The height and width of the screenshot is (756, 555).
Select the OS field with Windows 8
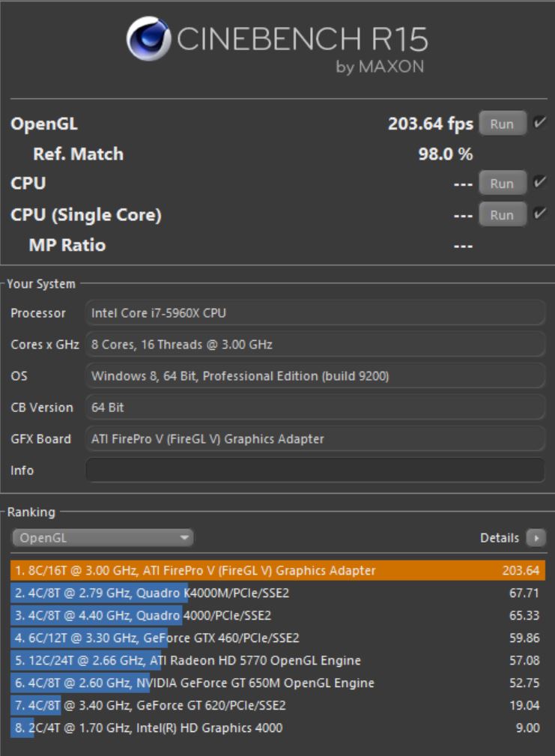point(315,376)
